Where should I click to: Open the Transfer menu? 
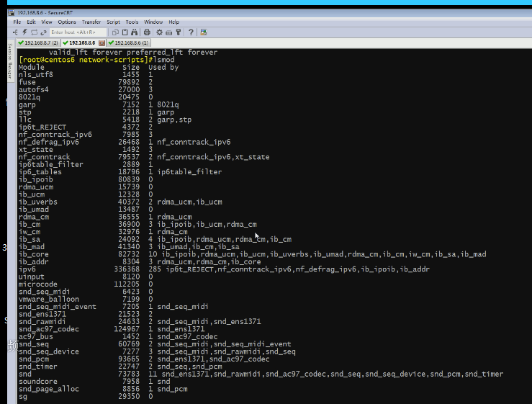pos(91,22)
